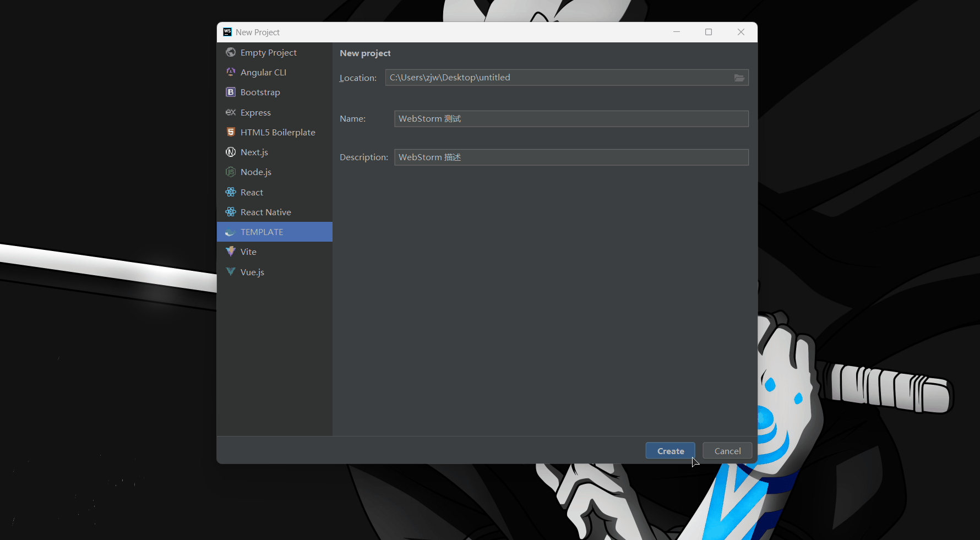Screen dimensions: 980x540
Task: Click the HTML5 Boilerplate icon
Action: pos(231,132)
